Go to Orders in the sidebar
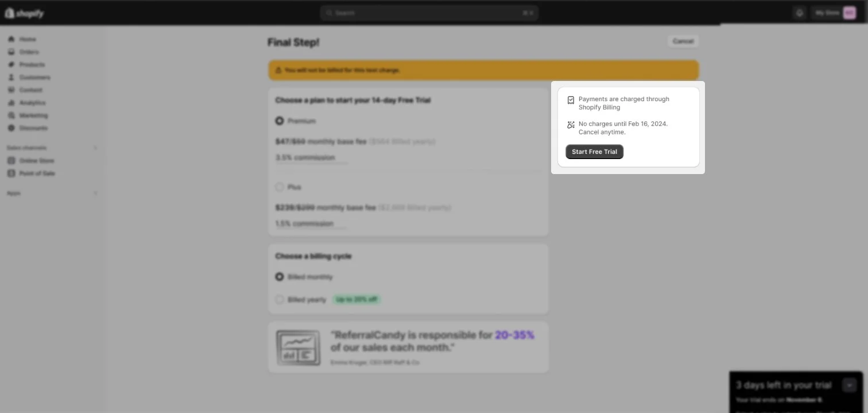868x413 pixels. tap(29, 52)
